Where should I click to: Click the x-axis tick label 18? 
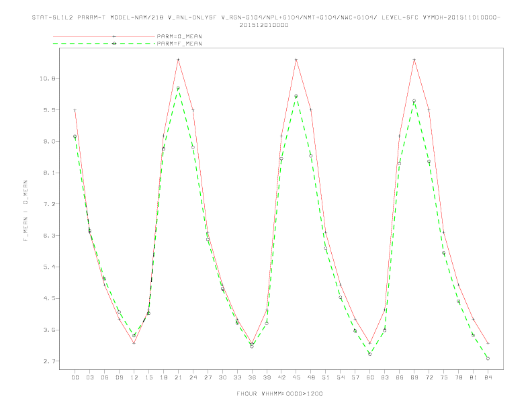(x=163, y=377)
